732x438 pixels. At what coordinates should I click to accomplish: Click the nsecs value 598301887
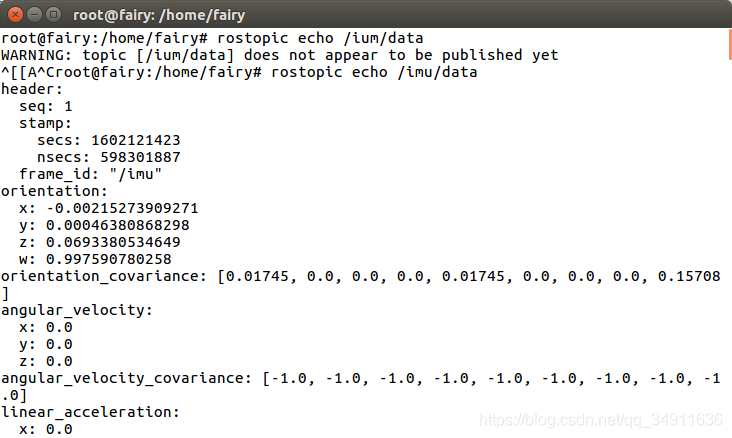click(141, 157)
